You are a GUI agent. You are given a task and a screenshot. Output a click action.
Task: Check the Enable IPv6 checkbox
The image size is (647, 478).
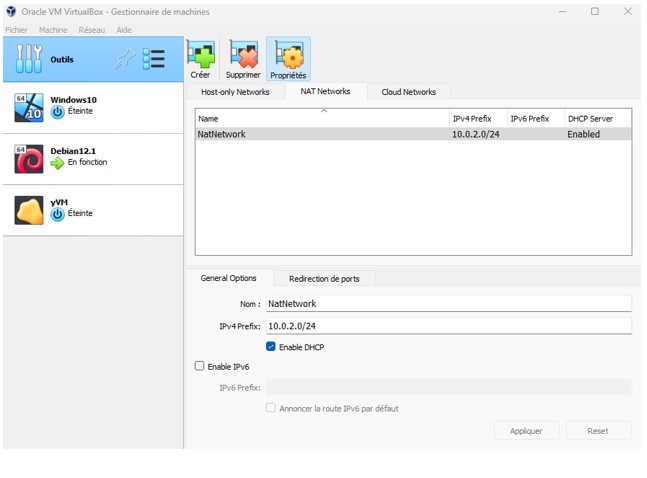[x=200, y=367]
